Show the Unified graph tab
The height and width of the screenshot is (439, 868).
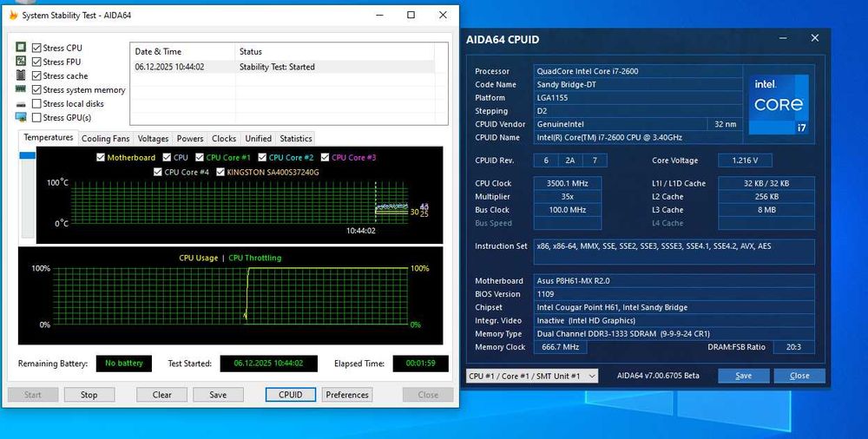click(x=258, y=139)
